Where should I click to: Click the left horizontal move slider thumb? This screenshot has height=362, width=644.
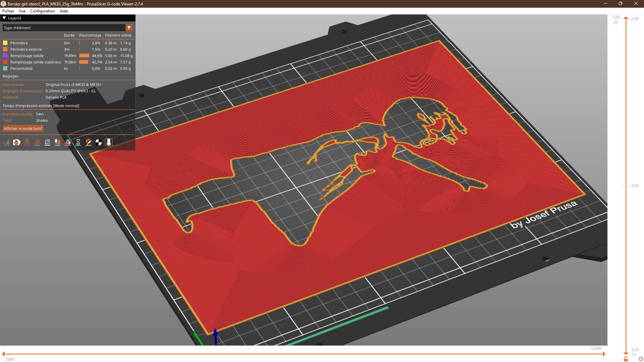pyautogui.click(x=4, y=354)
